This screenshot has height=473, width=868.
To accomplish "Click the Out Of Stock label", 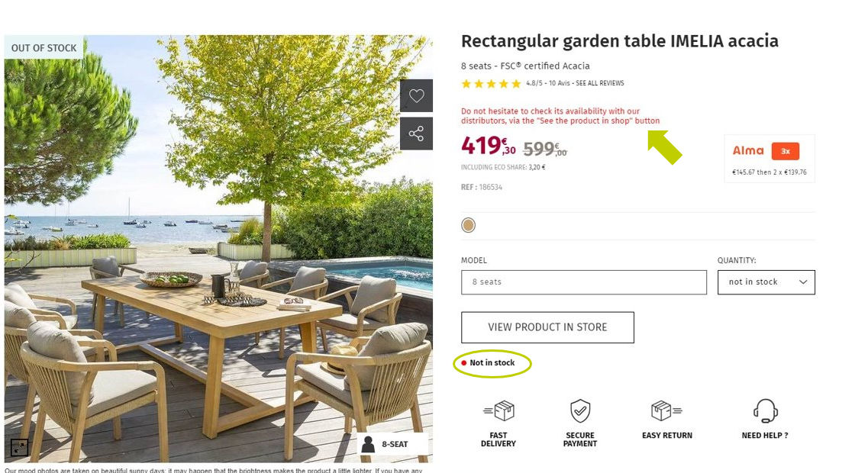I will [44, 48].
